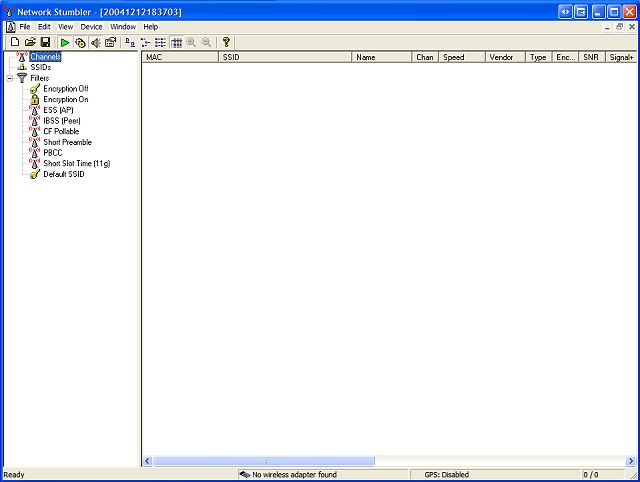The height and width of the screenshot is (482, 640).
Task: Click the antenna icon beside CF Pollable
Action: click(x=35, y=131)
